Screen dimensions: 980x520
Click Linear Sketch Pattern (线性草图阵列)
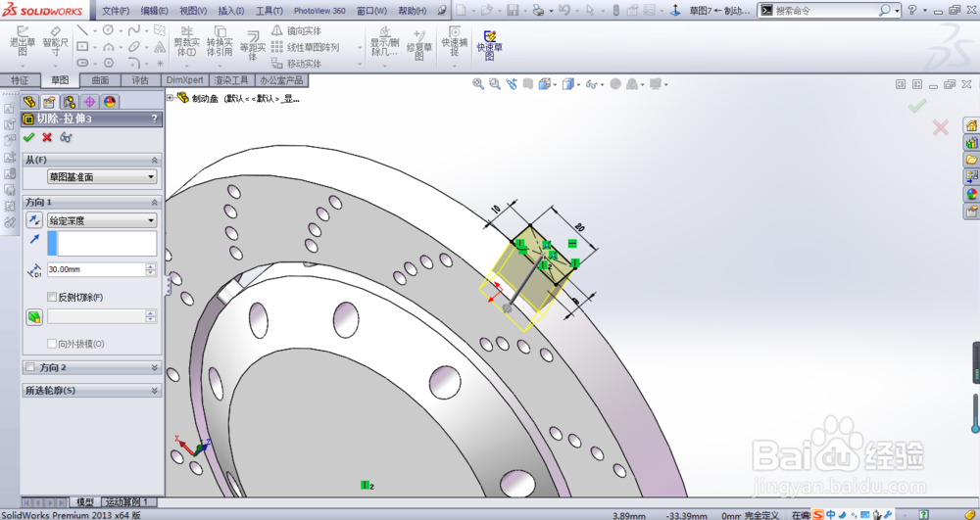pyautogui.click(x=306, y=47)
